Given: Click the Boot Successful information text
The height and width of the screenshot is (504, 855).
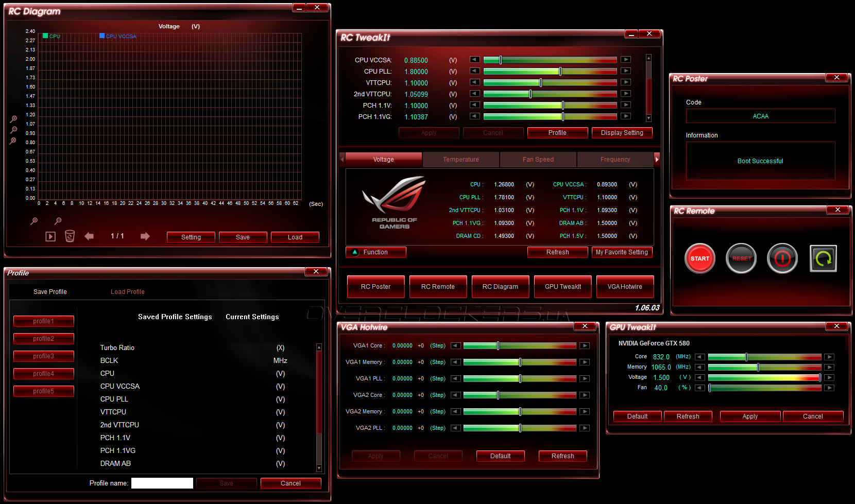Looking at the screenshot, I should (760, 161).
